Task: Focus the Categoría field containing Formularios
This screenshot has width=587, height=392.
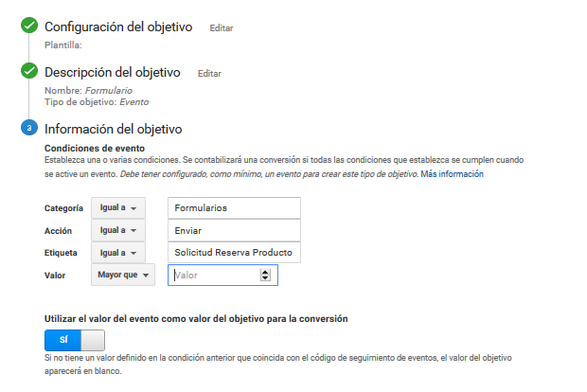Action: (234, 207)
